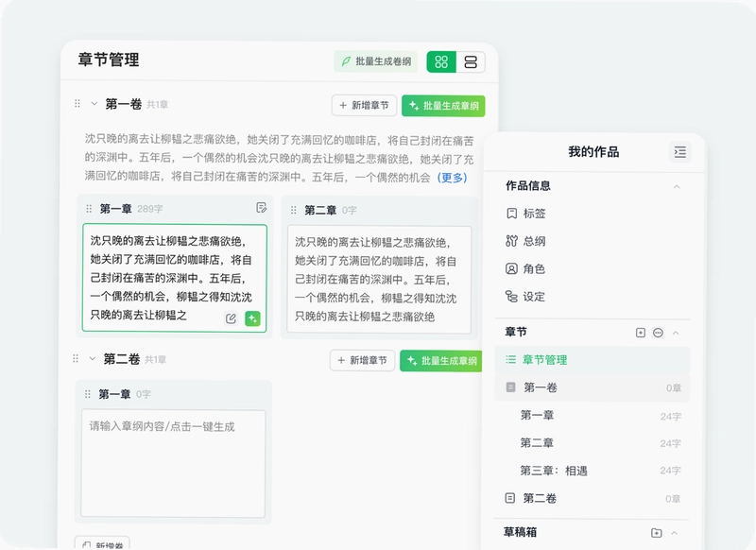Select 第一卷 in sidebar tree
756x550 pixels.
point(593,387)
